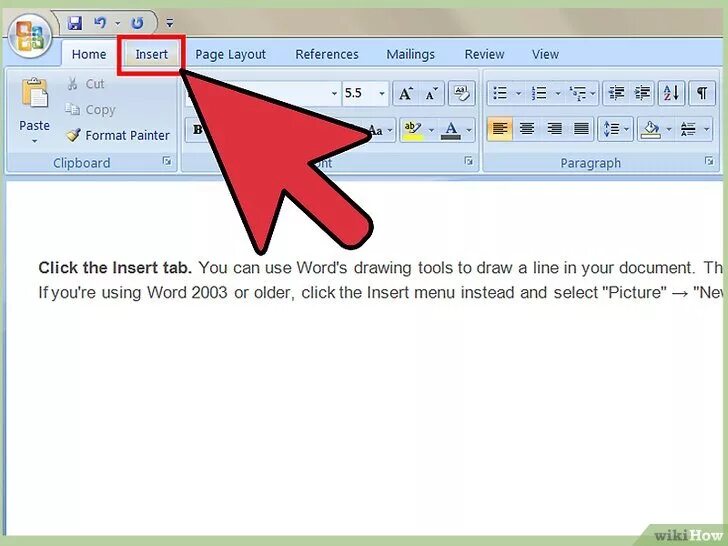
Task: Open the shading color dropdown arrow
Action: pos(669,130)
